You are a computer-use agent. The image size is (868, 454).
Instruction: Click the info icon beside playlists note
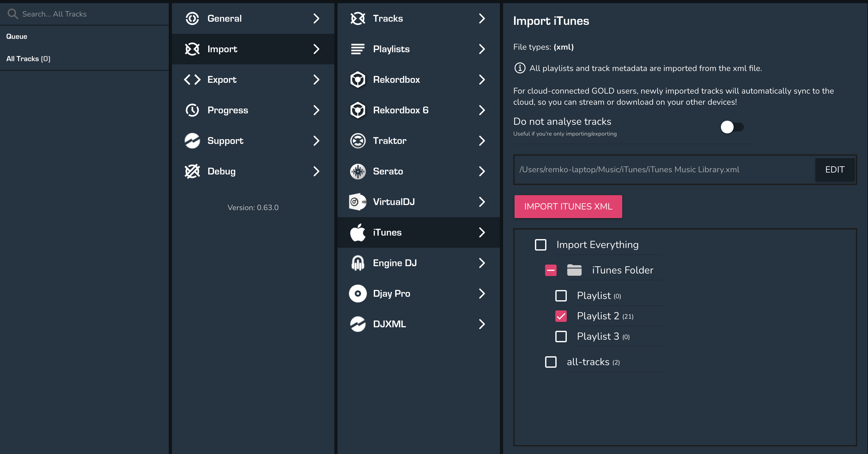click(x=520, y=68)
